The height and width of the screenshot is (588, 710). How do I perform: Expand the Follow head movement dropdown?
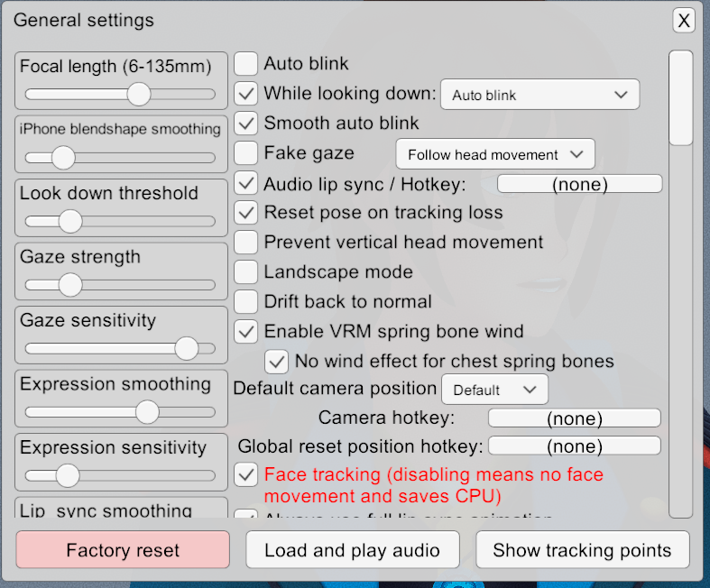tap(495, 155)
